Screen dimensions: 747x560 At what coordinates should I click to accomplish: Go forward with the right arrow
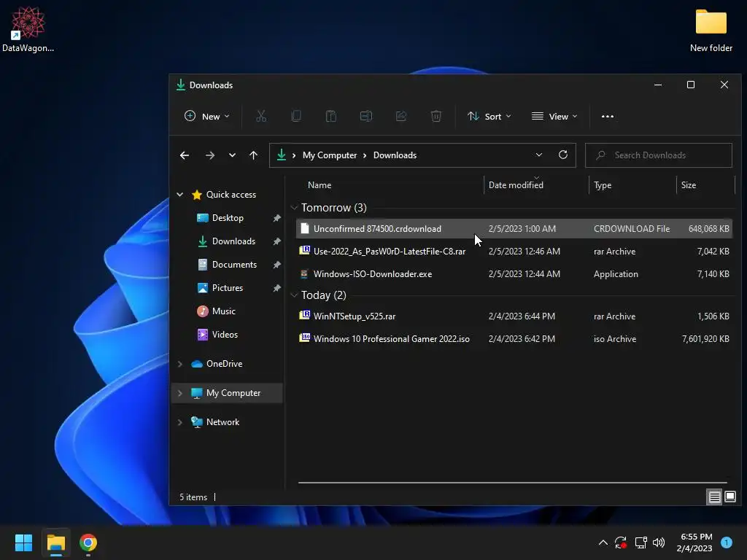click(x=209, y=155)
